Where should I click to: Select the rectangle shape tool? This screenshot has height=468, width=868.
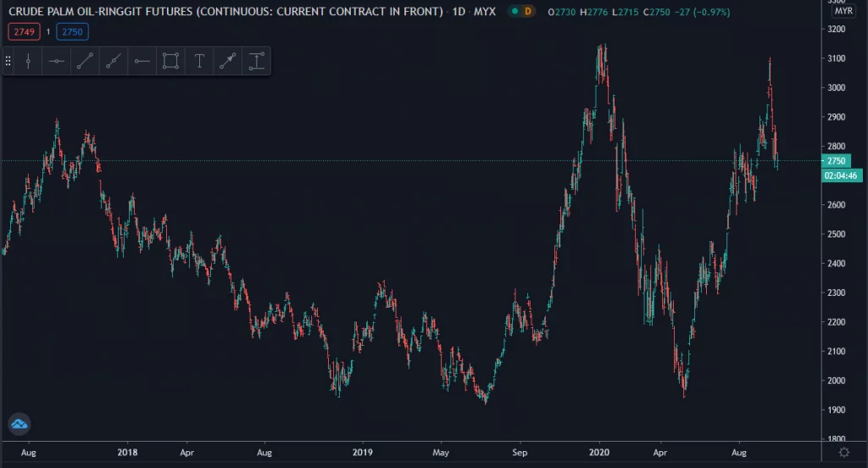[x=170, y=61]
